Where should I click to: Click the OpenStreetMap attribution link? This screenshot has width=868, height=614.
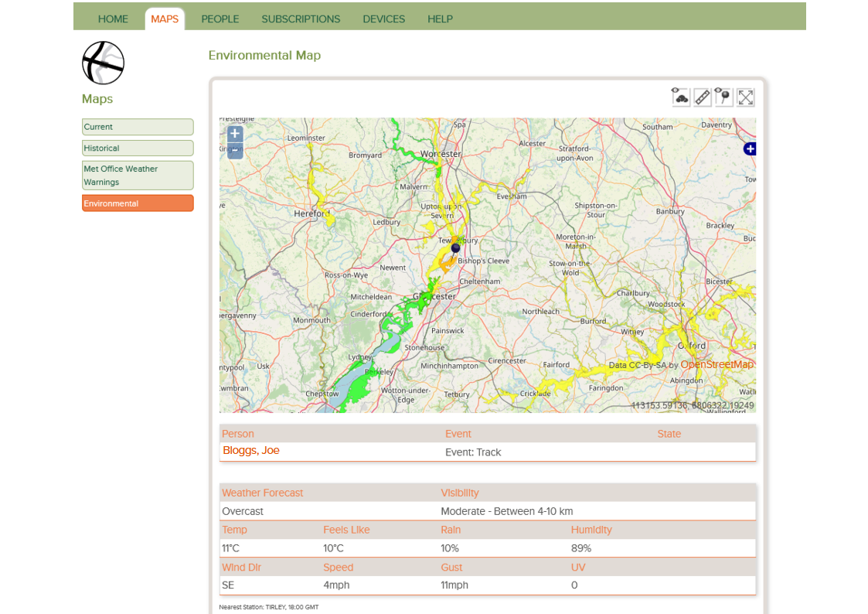(x=717, y=363)
